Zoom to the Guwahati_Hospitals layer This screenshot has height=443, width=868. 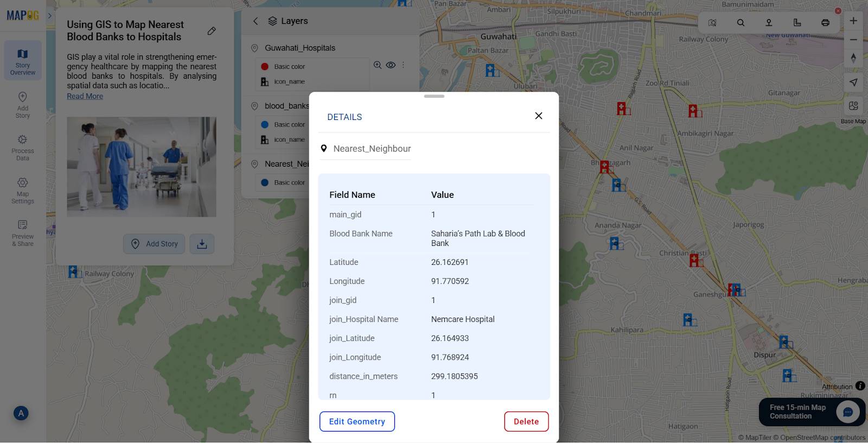[378, 65]
